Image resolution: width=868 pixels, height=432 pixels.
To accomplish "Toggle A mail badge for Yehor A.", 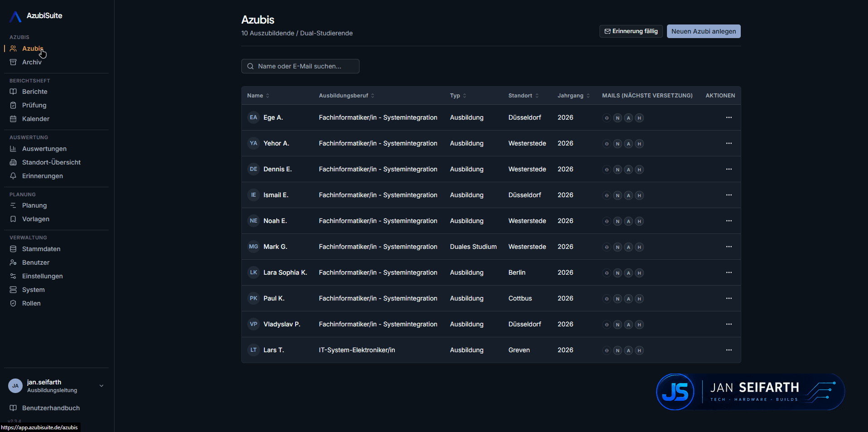I will coord(628,144).
